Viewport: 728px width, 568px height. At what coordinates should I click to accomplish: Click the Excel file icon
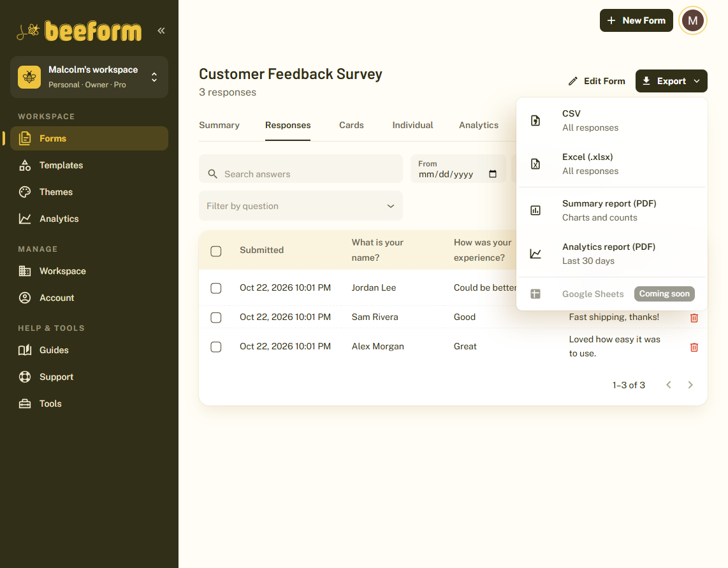(x=535, y=164)
